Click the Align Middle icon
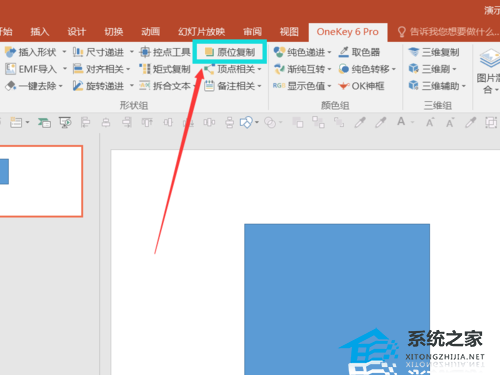 coord(168,123)
